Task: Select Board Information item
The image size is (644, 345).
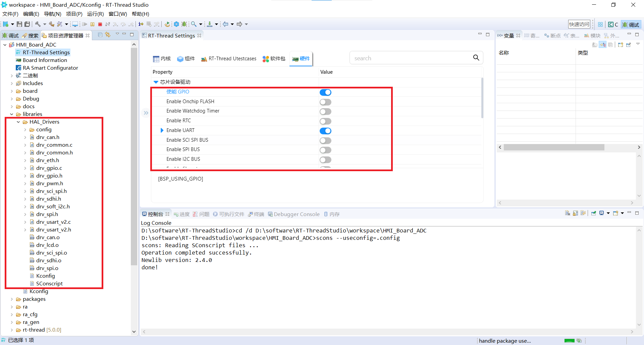Action: 45,60
